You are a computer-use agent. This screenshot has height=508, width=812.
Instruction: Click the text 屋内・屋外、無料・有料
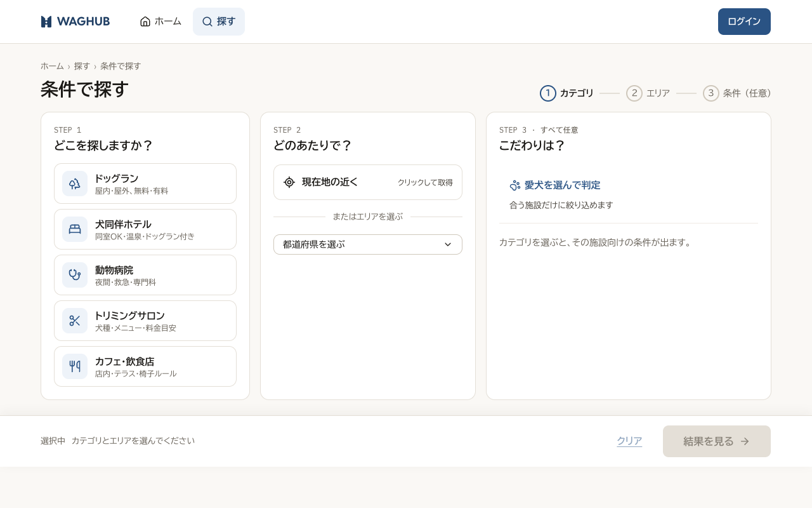[x=132, y=191]
